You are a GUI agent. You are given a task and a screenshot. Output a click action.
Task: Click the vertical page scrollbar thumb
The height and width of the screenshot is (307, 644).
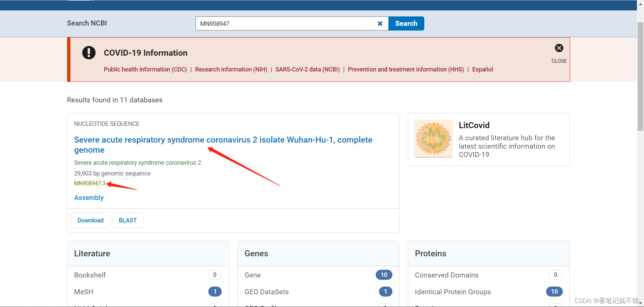pyautogui.click(x=640, y=76)
